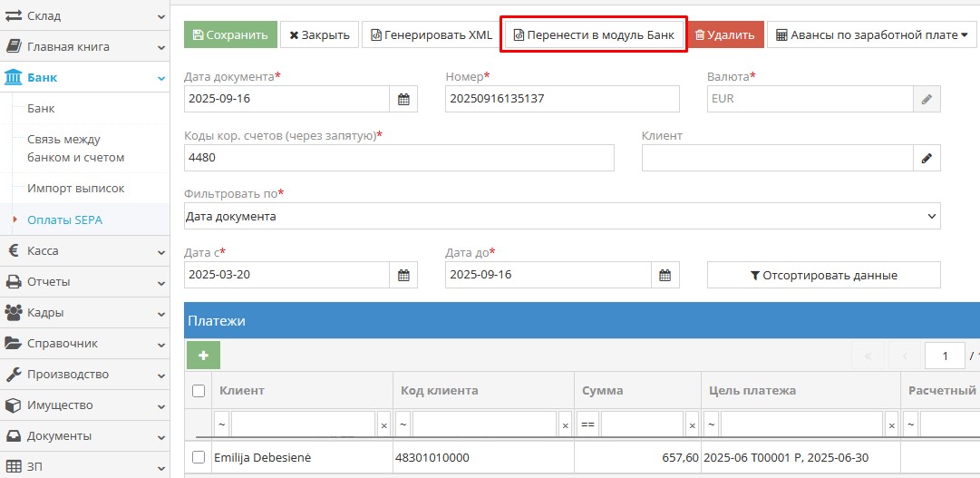Expand the Касса sidebar section
This screenshot has height=478, width=980.
[84, 251]
